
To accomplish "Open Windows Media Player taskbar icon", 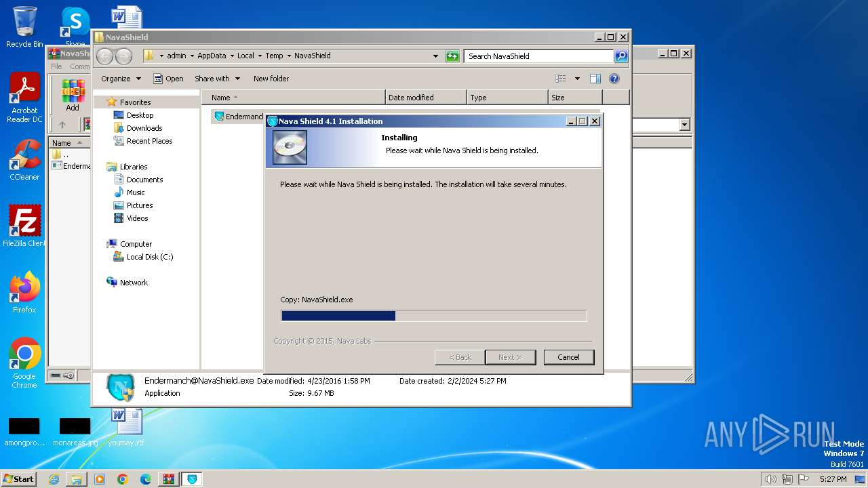I will 100,479.
